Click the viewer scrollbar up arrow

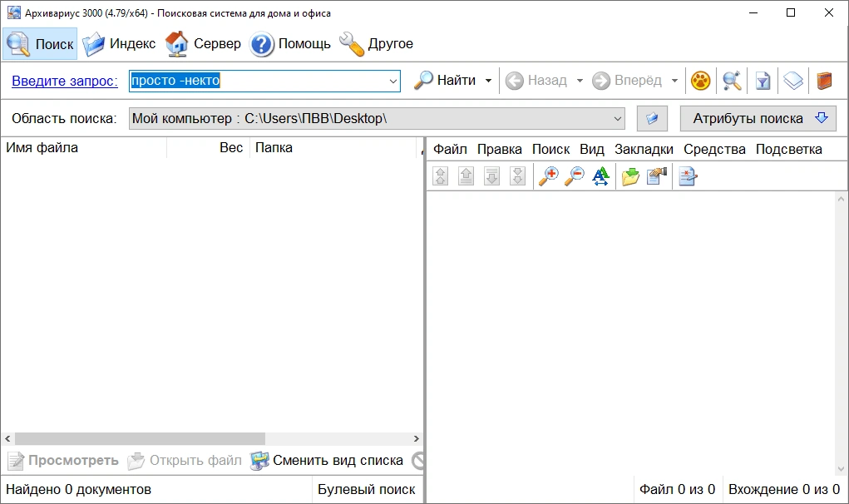point(841,199)
